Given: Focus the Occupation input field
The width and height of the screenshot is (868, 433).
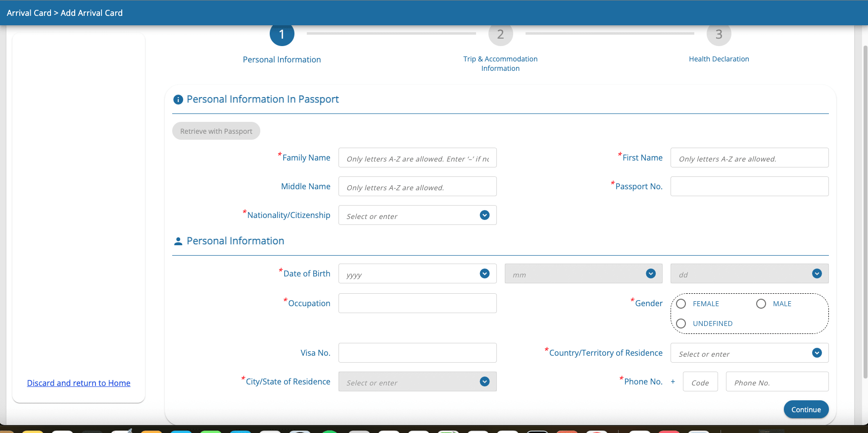Looking at the screenshot, I should [418, 303].
